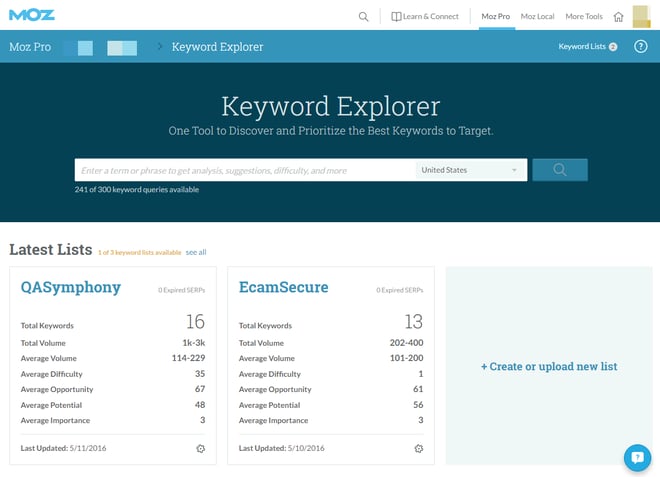Open help via question mark icon
Viewport: 660px width, 477px height.
point(641,47)
